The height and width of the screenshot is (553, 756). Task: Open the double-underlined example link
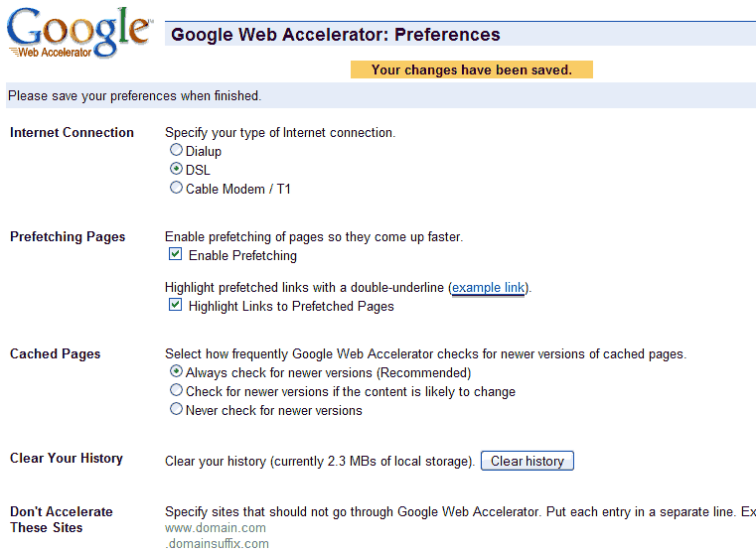pos(488,288)
